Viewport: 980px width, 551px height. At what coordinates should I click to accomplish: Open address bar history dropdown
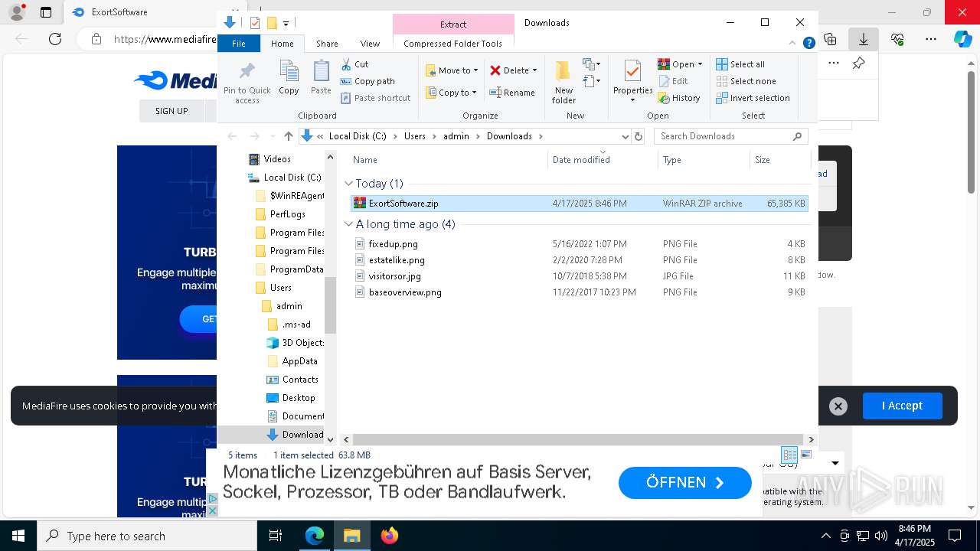pos(625,136)
